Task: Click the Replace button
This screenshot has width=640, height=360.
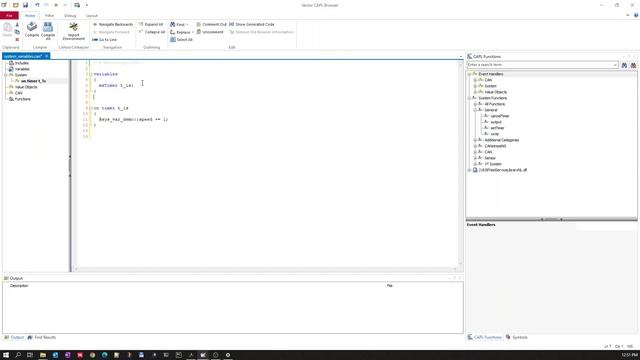Action: (180, 32)
